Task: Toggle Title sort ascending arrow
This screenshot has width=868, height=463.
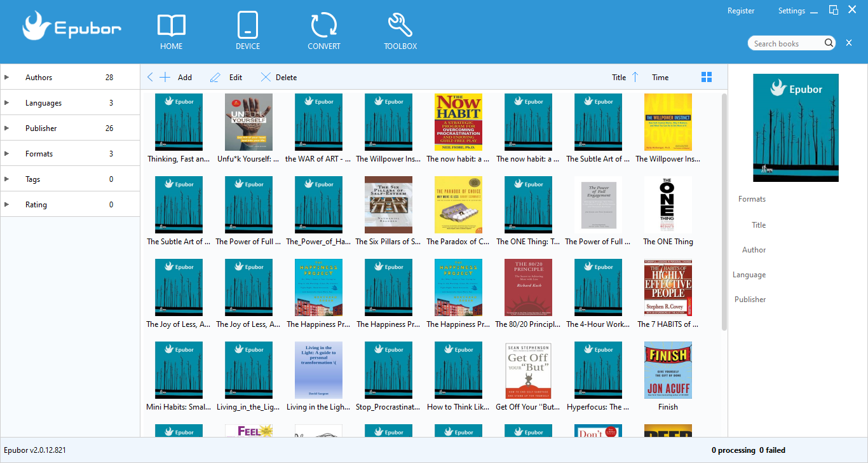Action: click(635, 77)
